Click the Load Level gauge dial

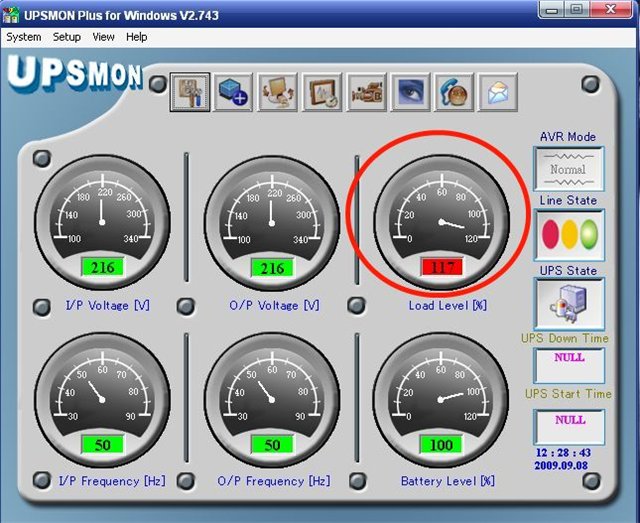click(x=442, y=223)
